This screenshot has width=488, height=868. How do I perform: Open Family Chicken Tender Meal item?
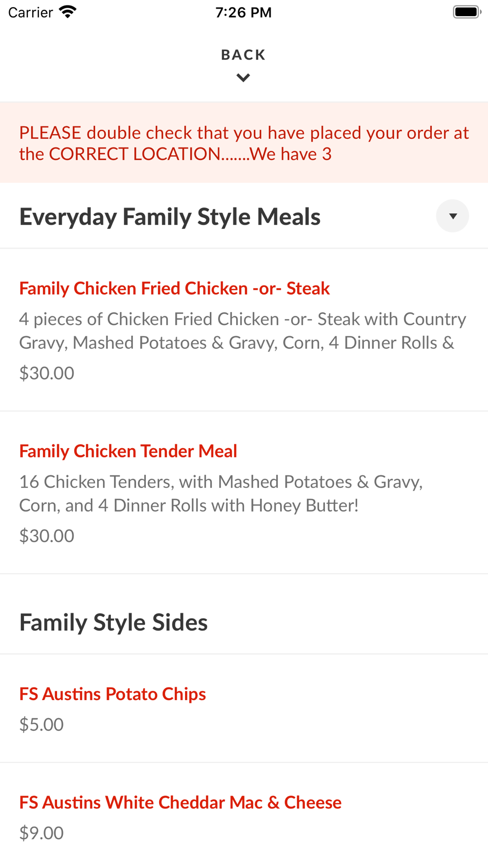[244, 493]
